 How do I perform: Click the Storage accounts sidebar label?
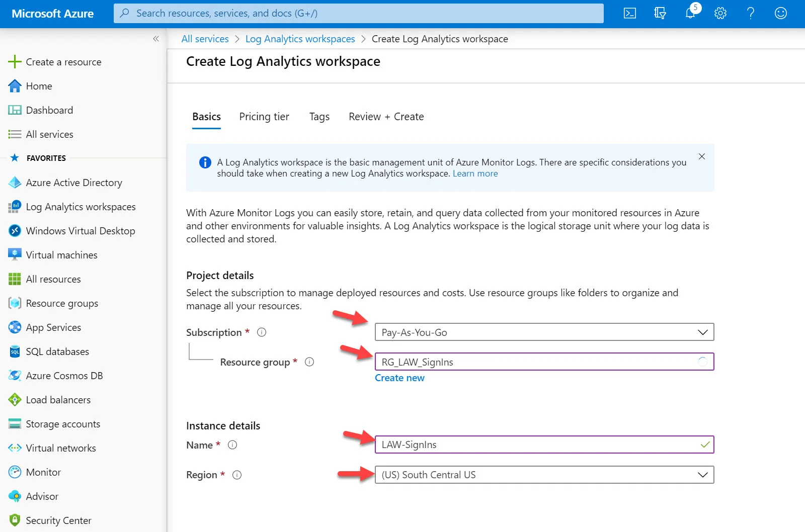(63, 424)
